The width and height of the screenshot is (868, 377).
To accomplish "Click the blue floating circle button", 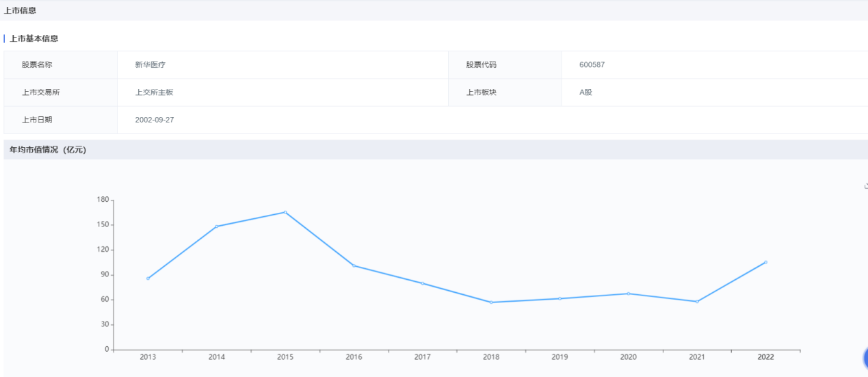I will 865,357.
